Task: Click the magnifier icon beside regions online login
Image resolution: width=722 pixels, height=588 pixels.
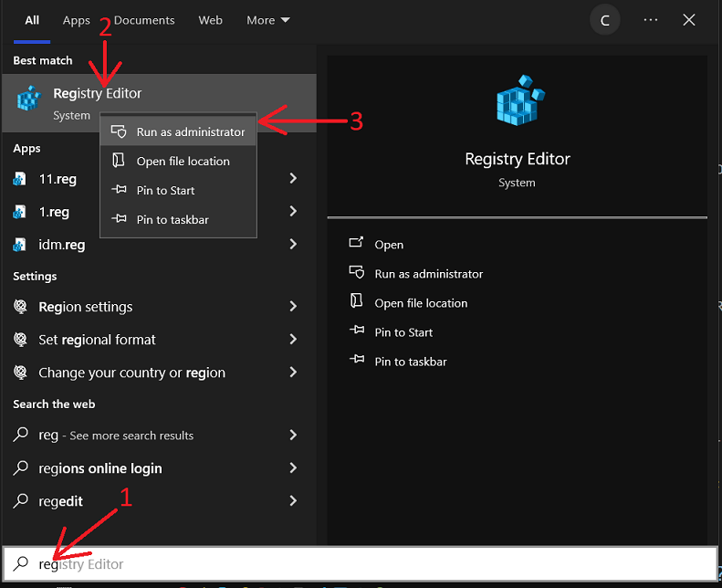Action: tap(21, 467)
